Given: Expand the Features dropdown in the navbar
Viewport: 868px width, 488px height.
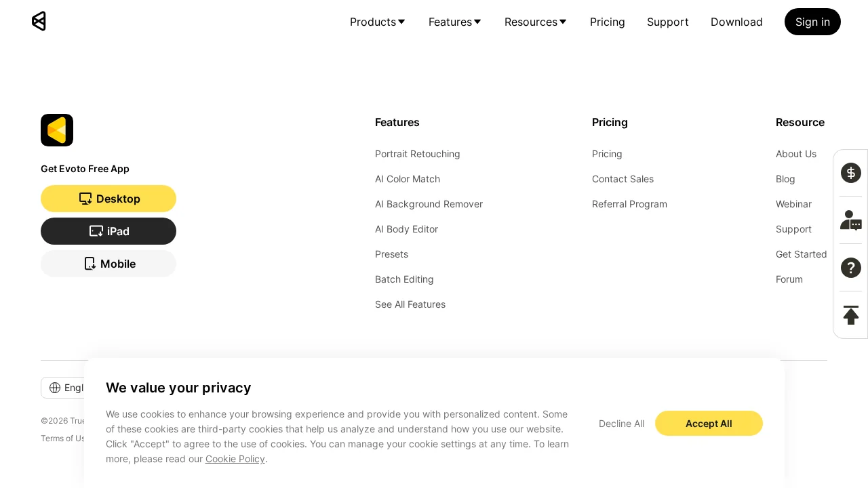Looking at the screenshot, I should pos(455,22).
